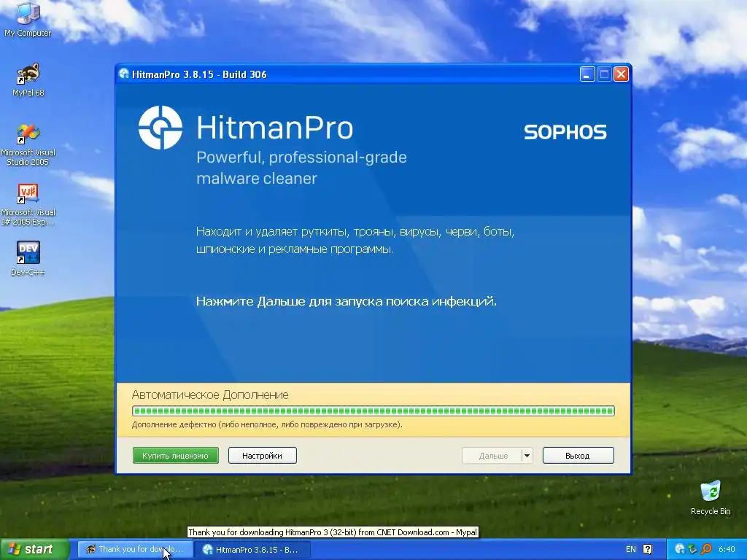Click the HitmanPro tray icon
This screenshot has height=560, width=747.
pyautogui.click(x=680, y=549)
